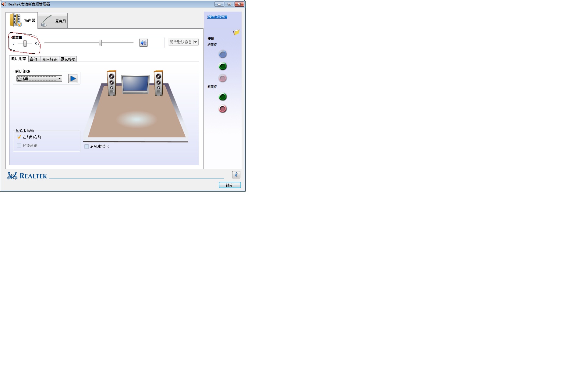Enable 耳机虚拟化 headphone virtualization checkbox
The height and width of the screenshot is (391, 588).
(x=87, y=147)
